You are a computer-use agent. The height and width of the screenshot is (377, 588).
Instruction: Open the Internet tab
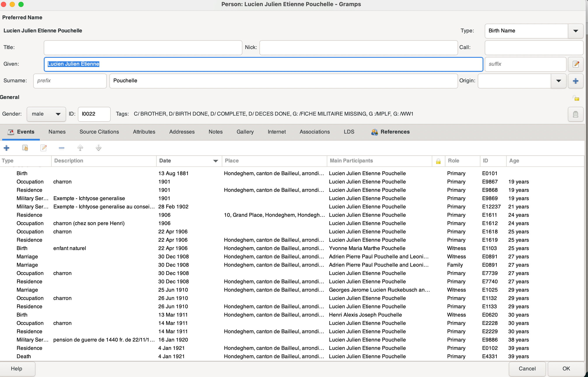pos(277,132)
